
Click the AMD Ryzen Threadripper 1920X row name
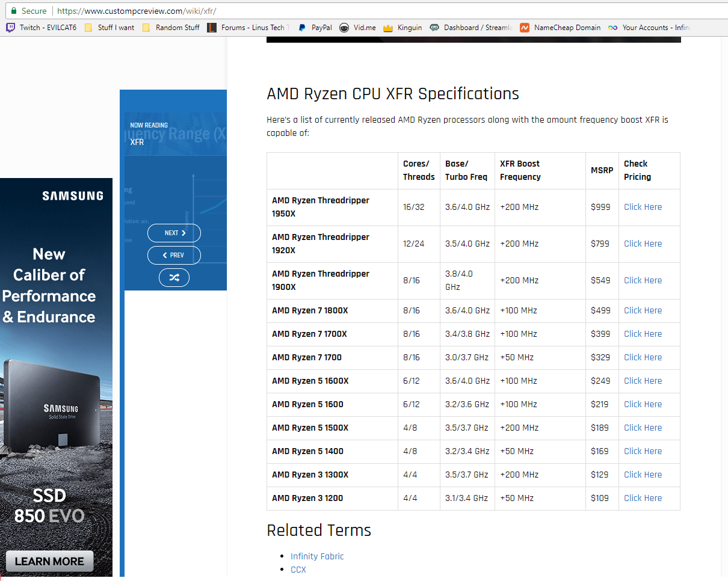pos(321,244)
